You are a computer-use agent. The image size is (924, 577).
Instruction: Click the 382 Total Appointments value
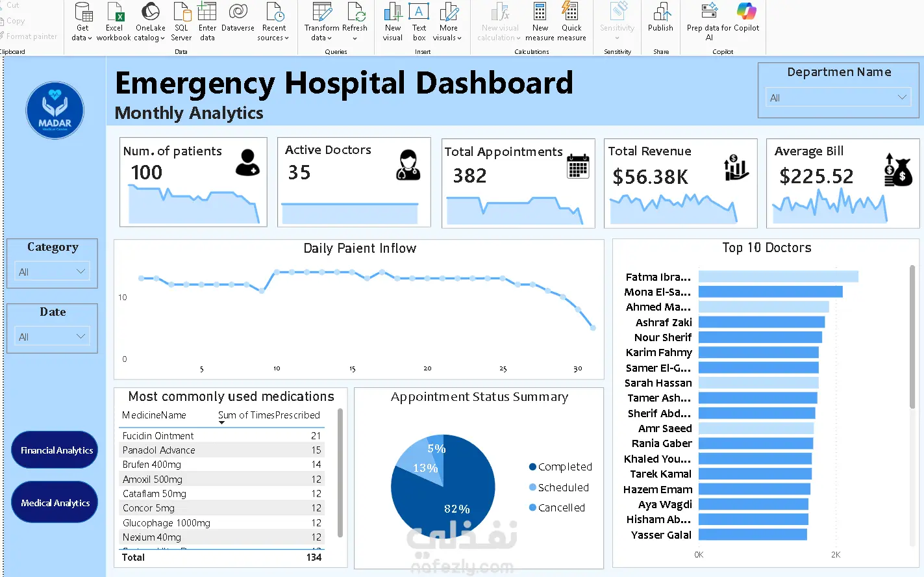tap(469, 176)
